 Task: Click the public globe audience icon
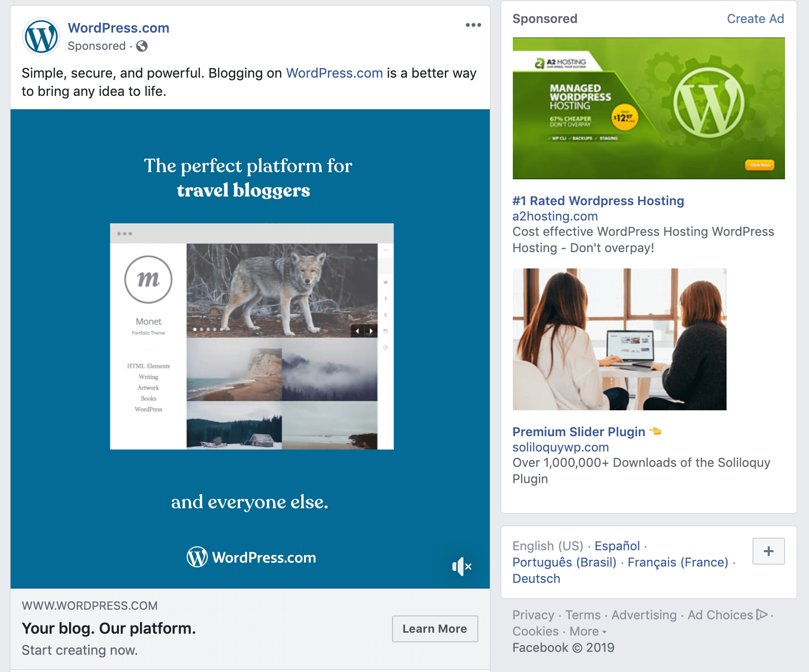pyautogui.click(x=142, y=46)
